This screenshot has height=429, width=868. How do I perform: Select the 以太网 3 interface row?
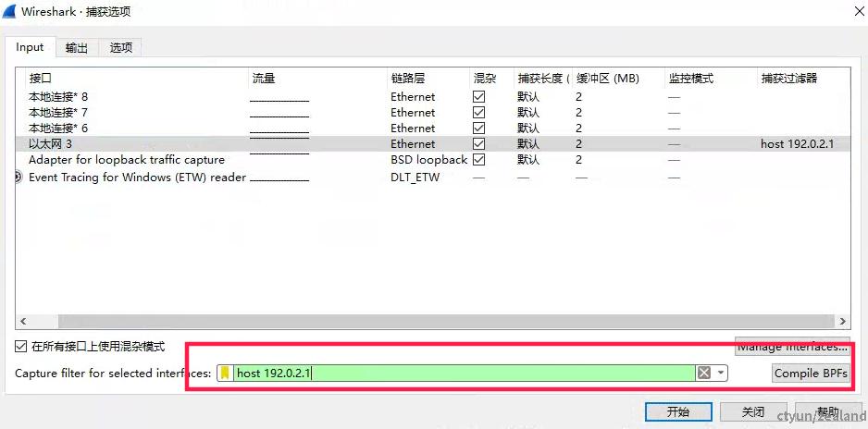click(x=433, y=143)
